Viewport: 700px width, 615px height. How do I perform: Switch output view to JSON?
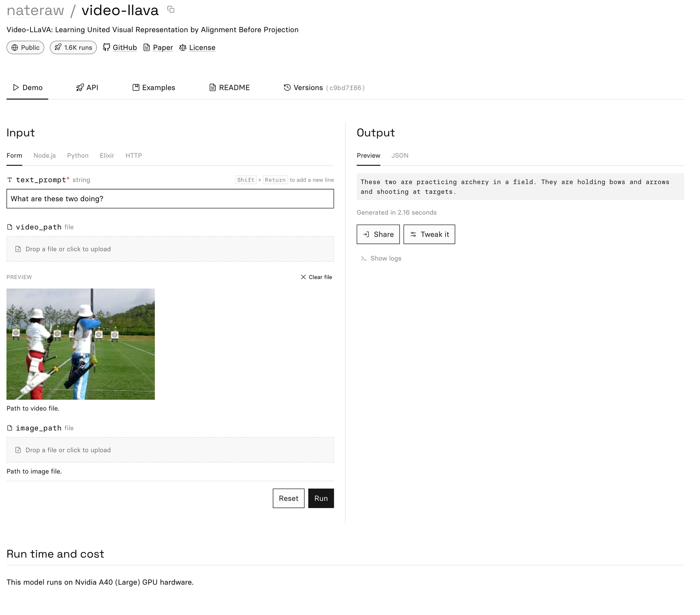pyautogui.click(x=400, y=155)
